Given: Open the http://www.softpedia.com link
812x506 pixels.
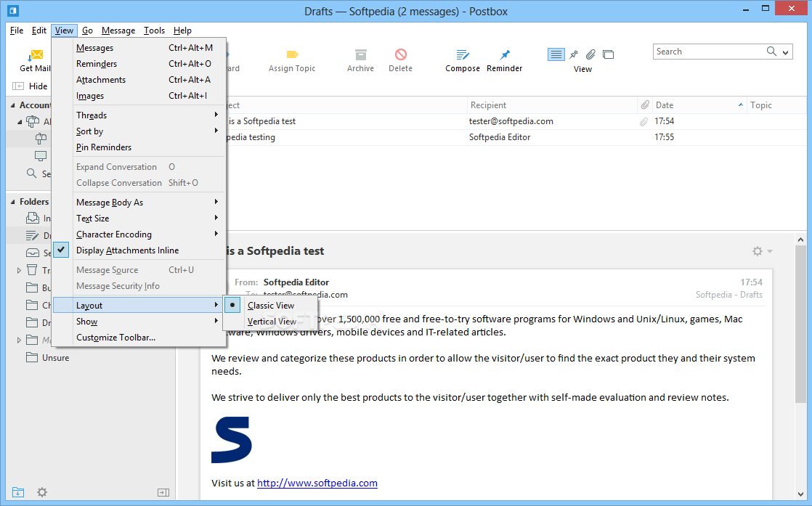Looking at the screenshot, I should 317,483.
